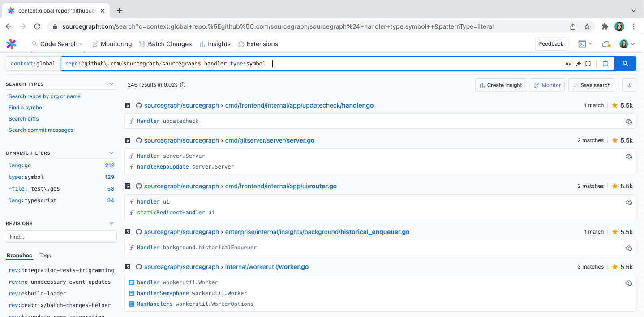Open handleRepoUpdate symbol result
The image size is (644, 317).
click(x=163, y=167)
